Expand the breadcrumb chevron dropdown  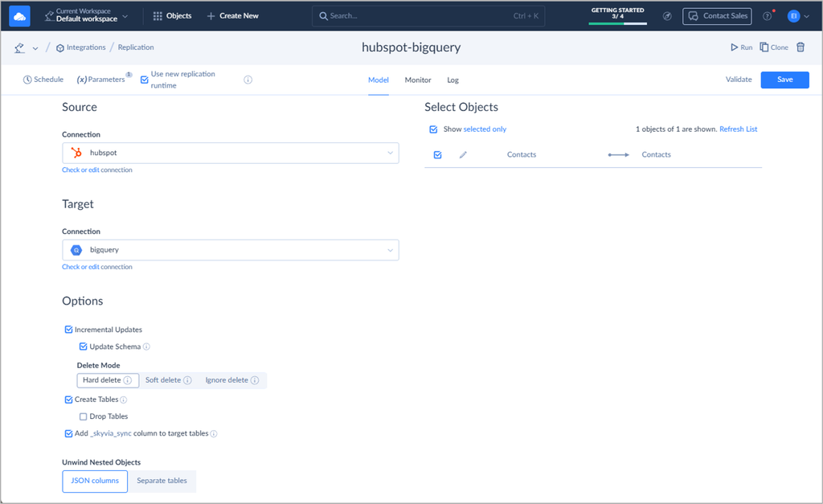coord(35,48)
